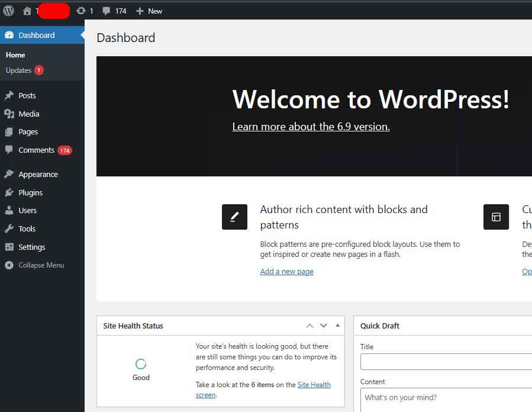
Task: Open the Users sidebar icon
Action: tap(8, 210)
